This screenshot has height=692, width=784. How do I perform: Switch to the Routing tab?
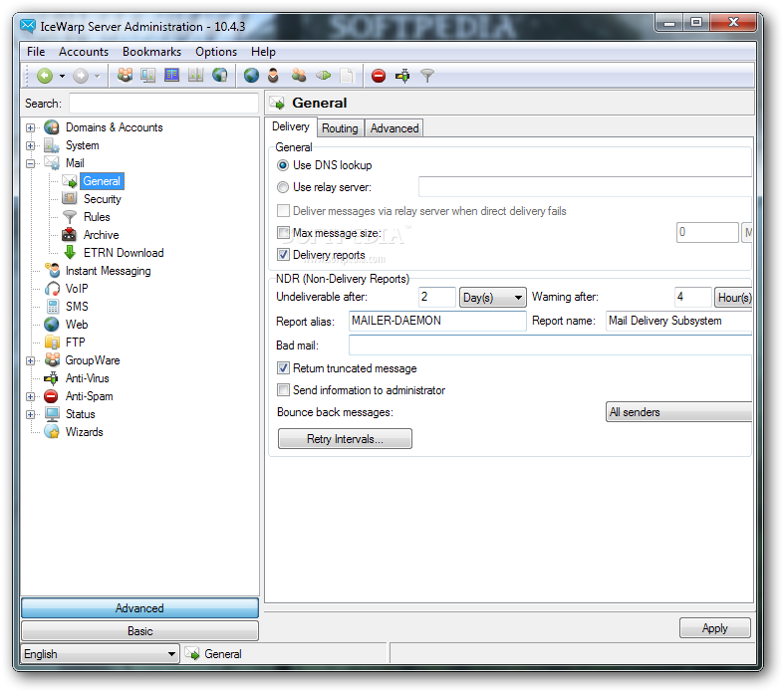340,128
